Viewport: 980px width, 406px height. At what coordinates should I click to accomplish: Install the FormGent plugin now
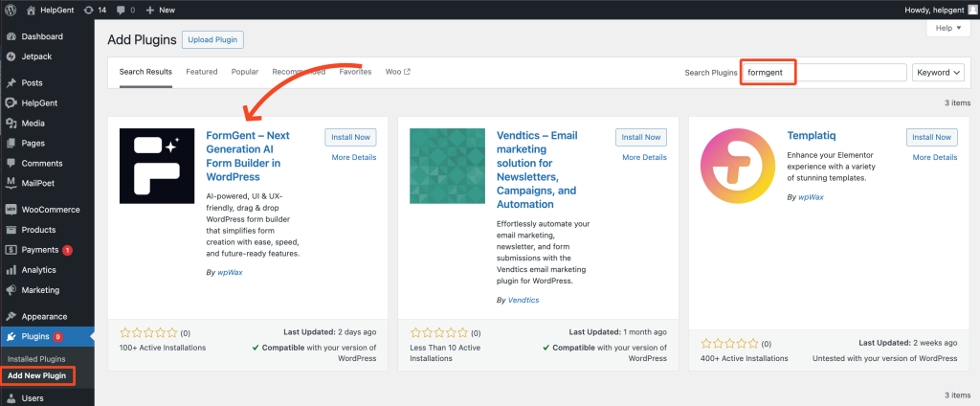click(x=350, y=137)
